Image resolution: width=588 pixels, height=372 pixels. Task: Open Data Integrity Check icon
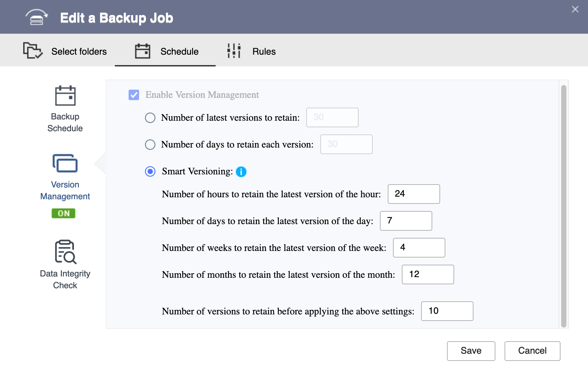point(65,252)
